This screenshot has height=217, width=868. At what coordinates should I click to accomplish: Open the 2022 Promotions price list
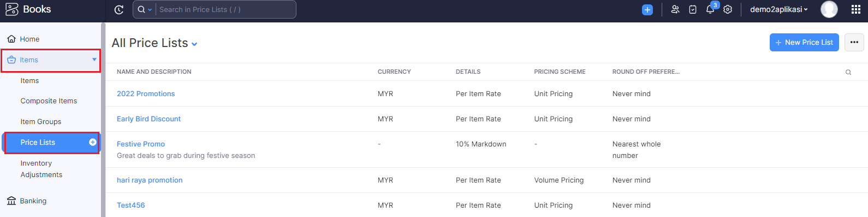(146, 94)
